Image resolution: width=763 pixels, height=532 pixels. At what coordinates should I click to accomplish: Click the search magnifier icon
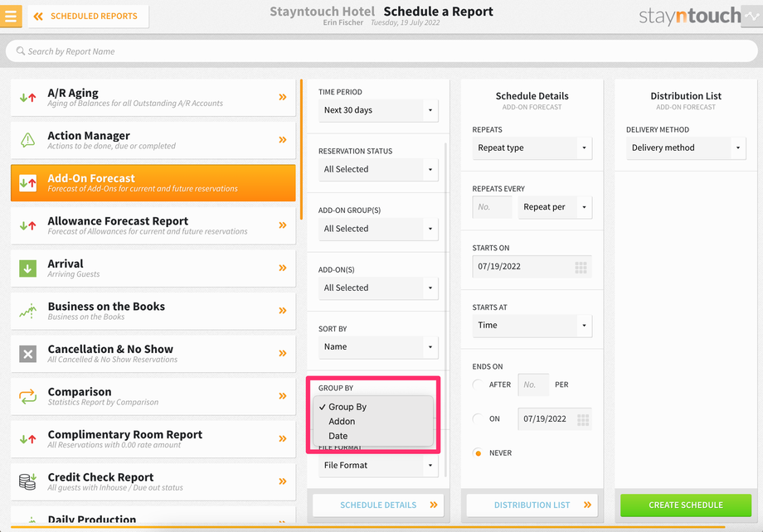pos(21,51)
